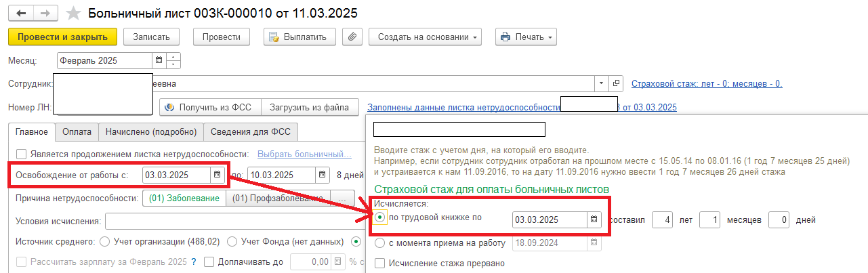The width and height of the screenshot is (868, 273).
Task: Open 'Сведения для ФСС' tab
Action: click(253, 131)
